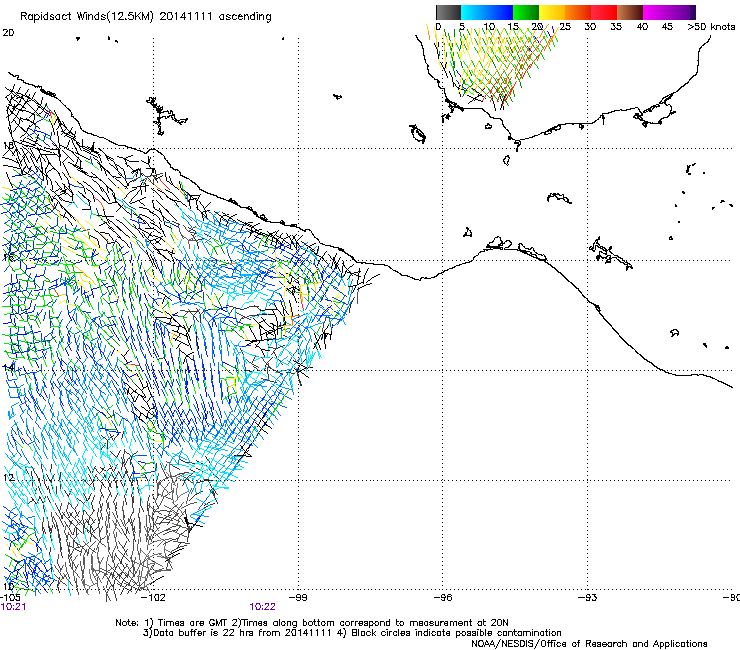Click the NOAA/NESDIS credit line
Image resolution: width=740 pixels, height=650 pixels.
tap(589, 644)
